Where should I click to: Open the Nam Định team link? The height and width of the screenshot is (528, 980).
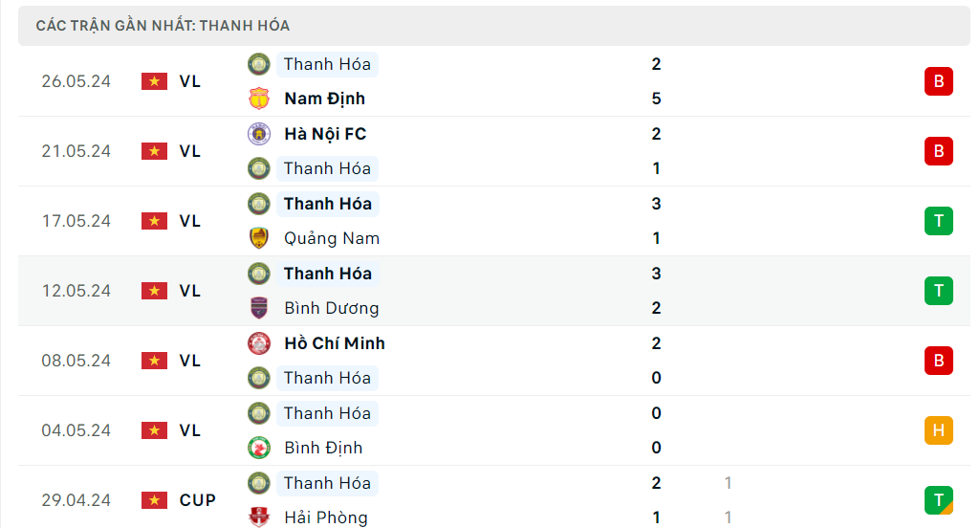pyautogui.click(x=324, y=99)
